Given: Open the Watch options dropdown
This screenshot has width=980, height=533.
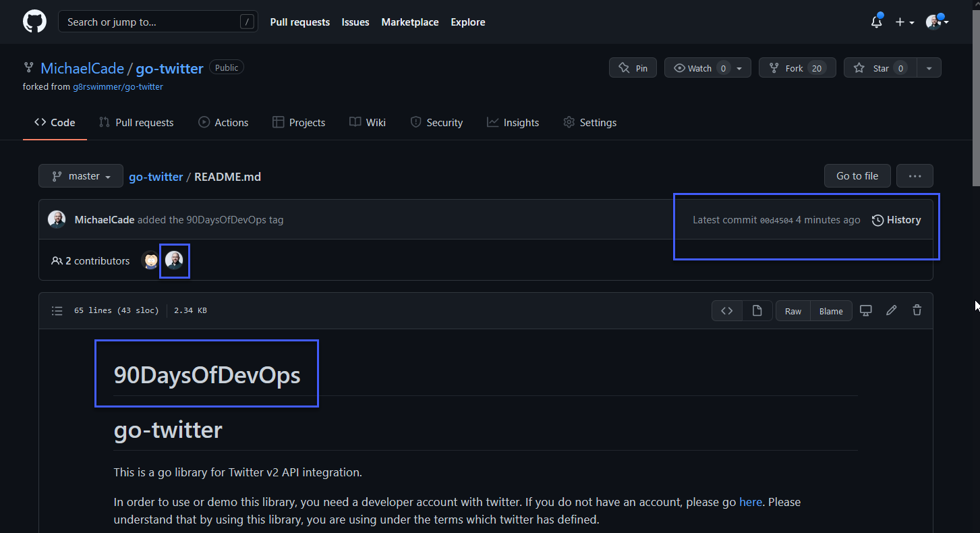Looking at the screenshot, I should (739, 67).
